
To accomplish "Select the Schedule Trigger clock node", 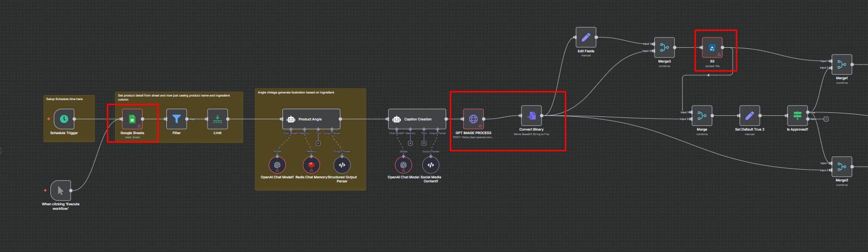I will point(64,119).
